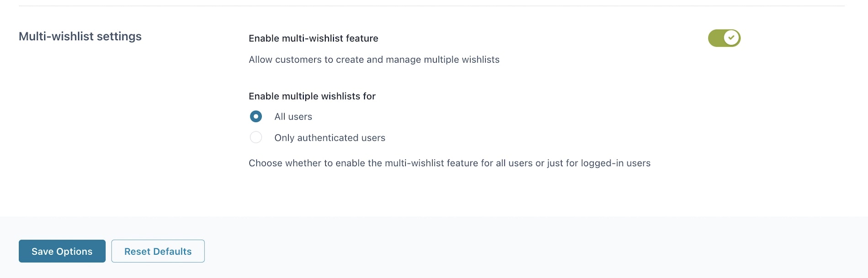Screen dimensions: 868x278
Task: Click the checkmark knob on the green switch
Action: coord(731,38)
